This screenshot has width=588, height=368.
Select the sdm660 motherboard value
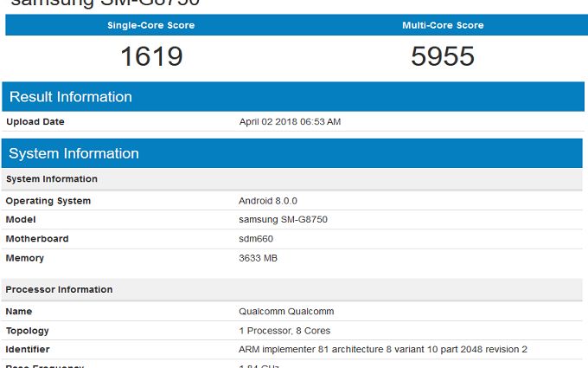(256, 239)
